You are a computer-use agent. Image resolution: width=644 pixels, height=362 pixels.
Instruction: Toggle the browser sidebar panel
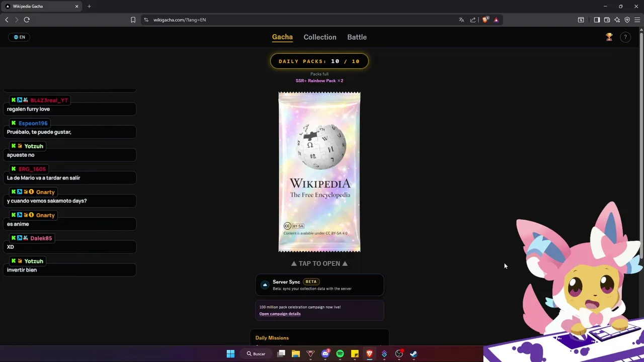[x=597, y=20]
